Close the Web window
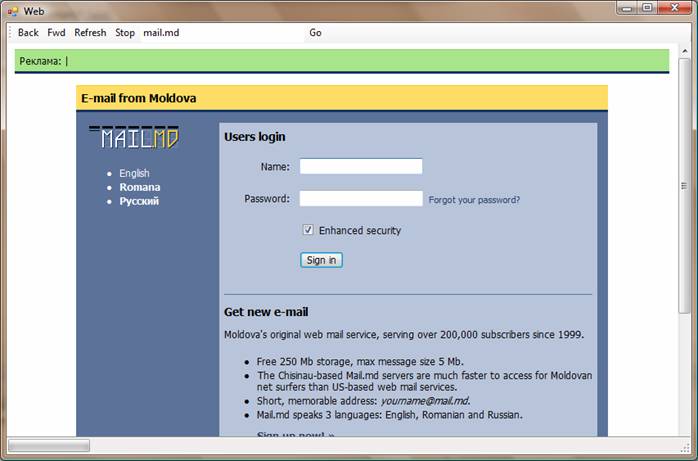The width and height of the screenshot is (698, 461). point(674,8)
